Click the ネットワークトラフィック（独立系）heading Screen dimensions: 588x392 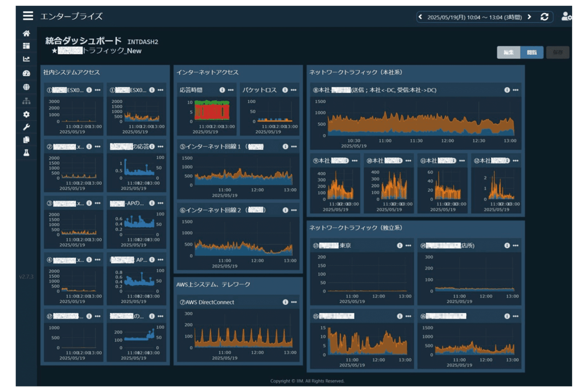tap(356, 228)
